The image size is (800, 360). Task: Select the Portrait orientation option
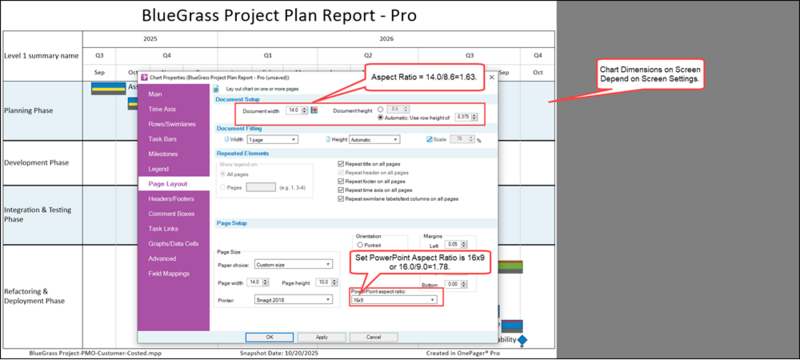360,245
